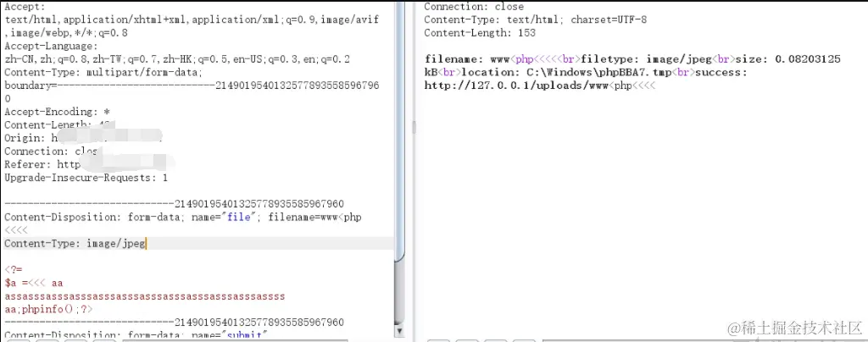Click the 'Accept-Encoding: *' header line
The image size is (868, 342).
tap(57, 112)
